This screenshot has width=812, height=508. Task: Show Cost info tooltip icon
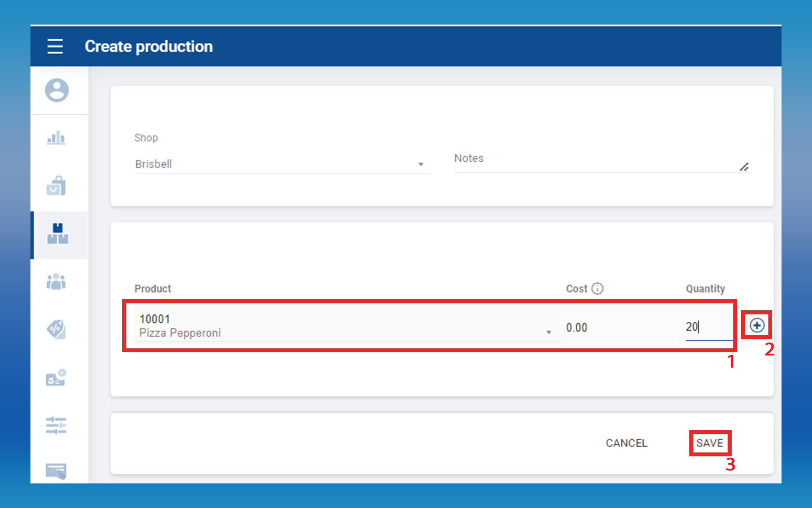pyautogui.click(x=597, y=288)
